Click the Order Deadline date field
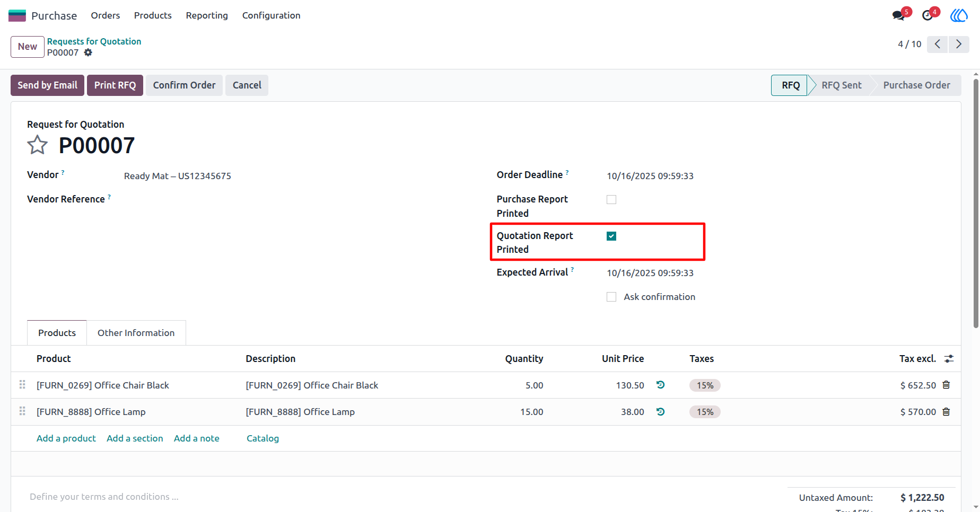This screenshot has height=512, width=980. [x=650, y=176]
